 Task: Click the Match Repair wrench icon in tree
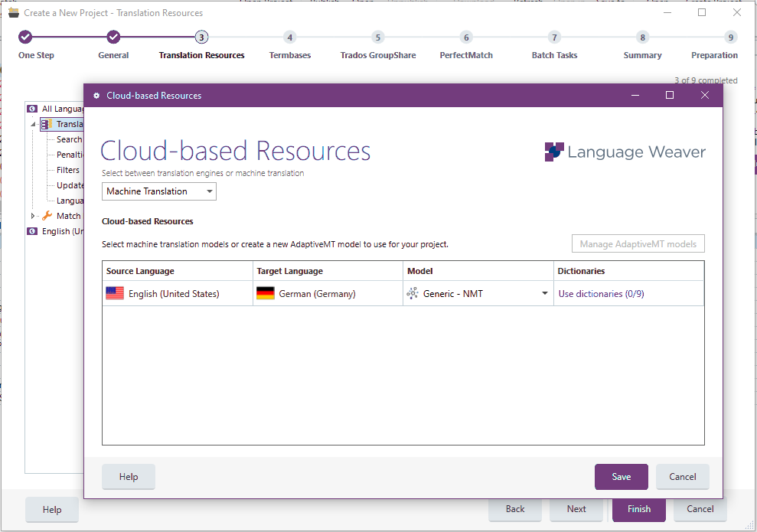[x=47, y=216]
